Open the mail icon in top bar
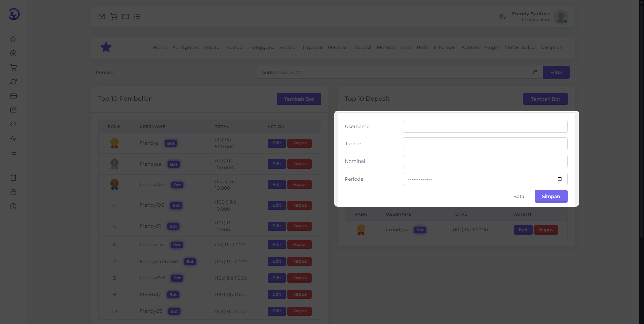 point(102,16)
